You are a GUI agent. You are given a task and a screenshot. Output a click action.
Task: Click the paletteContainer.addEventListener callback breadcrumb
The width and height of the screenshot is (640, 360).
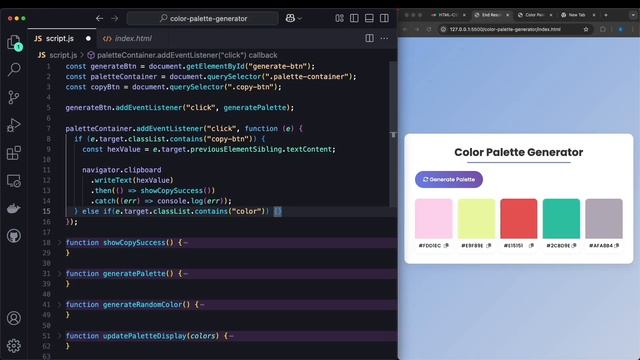(x=182, y=55)
